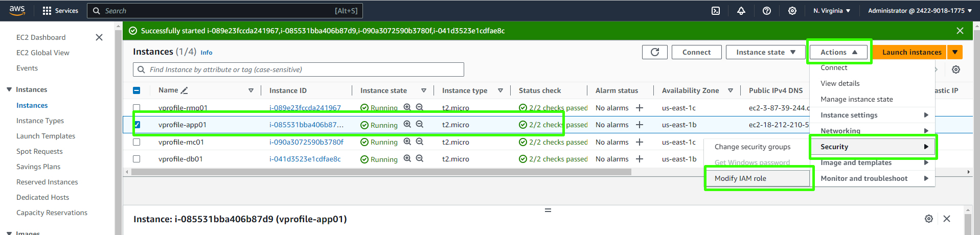Collapse the Actions dropdown
980x235 pixels.
coord(839,52)
